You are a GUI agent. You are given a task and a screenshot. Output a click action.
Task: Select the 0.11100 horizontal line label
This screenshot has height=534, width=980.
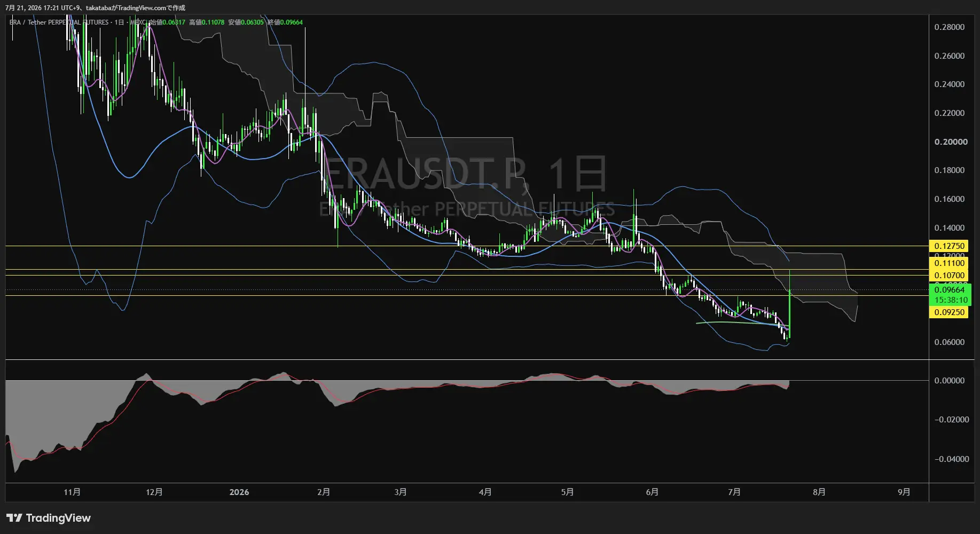pos(949,263)
